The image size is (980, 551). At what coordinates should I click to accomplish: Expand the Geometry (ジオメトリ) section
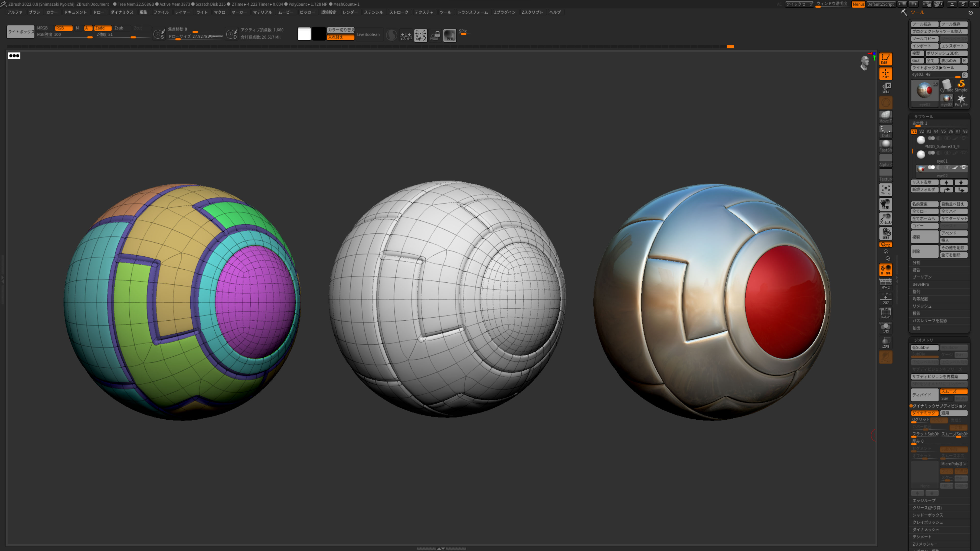(923, 340)
